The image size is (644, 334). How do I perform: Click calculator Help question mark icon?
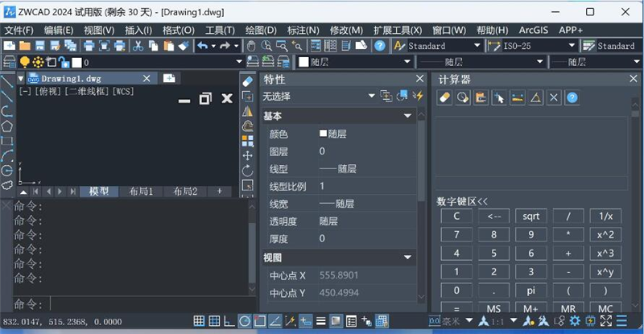572,97
